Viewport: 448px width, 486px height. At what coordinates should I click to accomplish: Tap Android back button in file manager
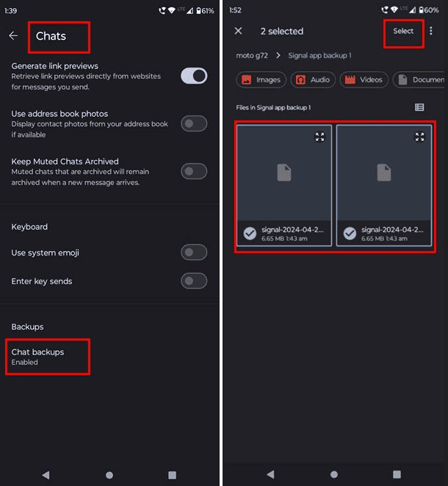[x=271, y=474]
